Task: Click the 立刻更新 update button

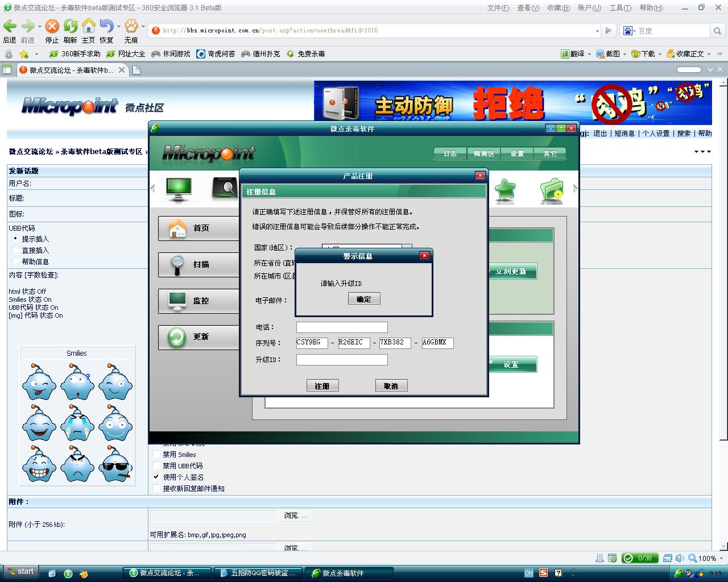Action: click(511, 271)
